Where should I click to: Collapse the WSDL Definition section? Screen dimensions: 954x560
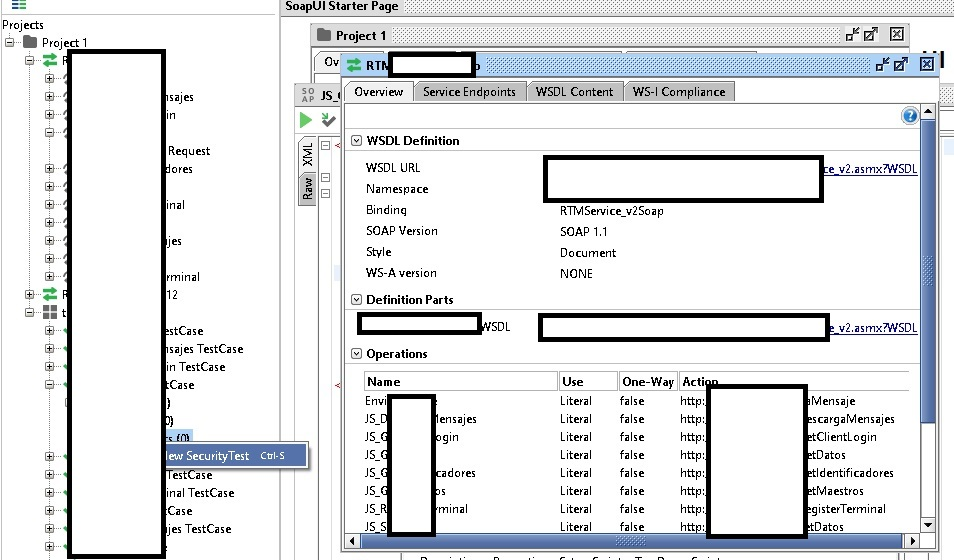(x=356, y=141)
